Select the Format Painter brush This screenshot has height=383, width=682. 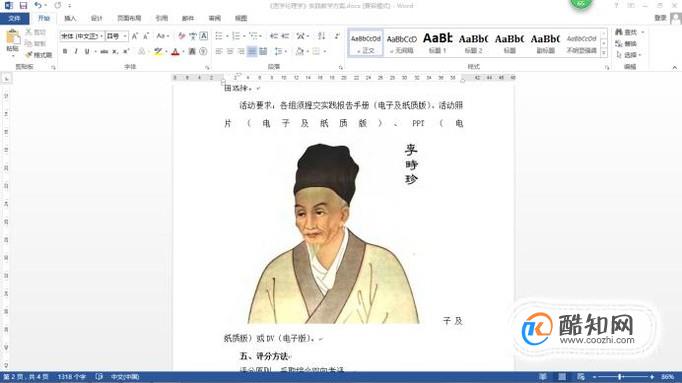pyautogui.click(x=29, y=55)
